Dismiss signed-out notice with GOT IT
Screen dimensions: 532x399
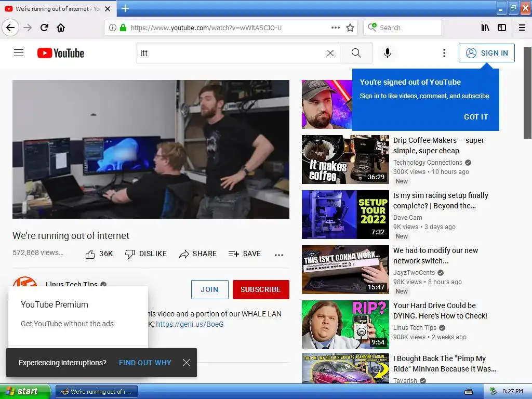pos(476,117)
